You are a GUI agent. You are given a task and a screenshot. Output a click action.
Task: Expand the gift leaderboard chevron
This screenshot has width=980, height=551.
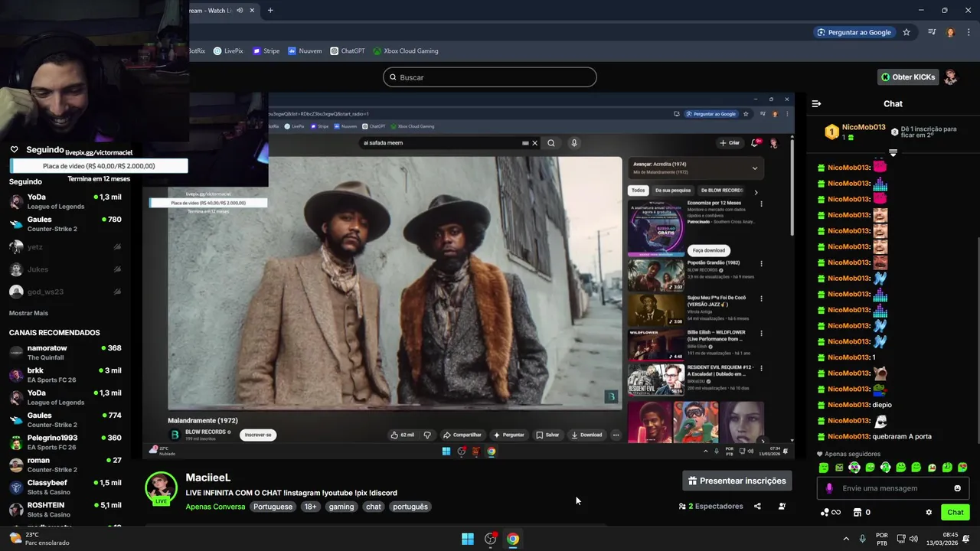pyautogui.click(x=893, y=153)
